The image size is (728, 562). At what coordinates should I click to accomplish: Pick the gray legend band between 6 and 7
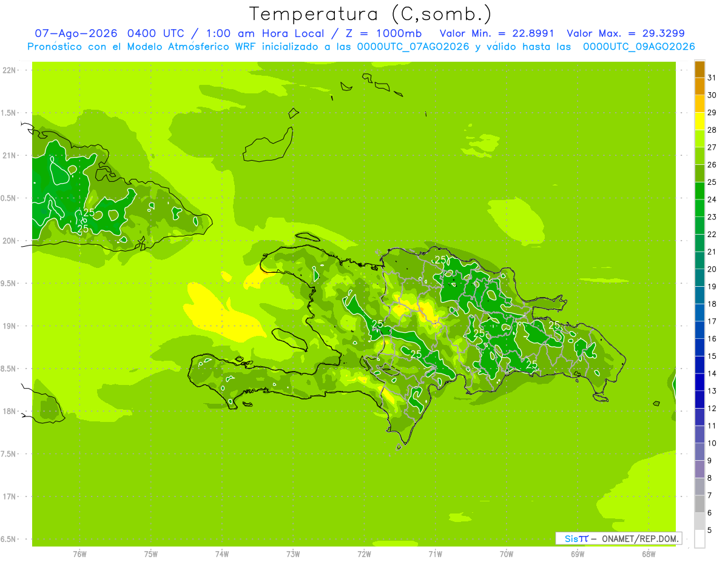tap(699, 504)
